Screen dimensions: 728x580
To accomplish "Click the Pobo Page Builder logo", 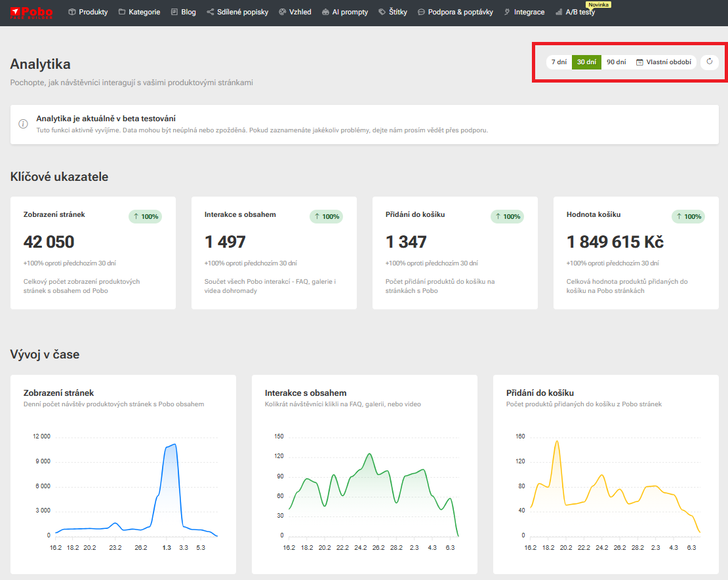I will (x=31, y=12).
